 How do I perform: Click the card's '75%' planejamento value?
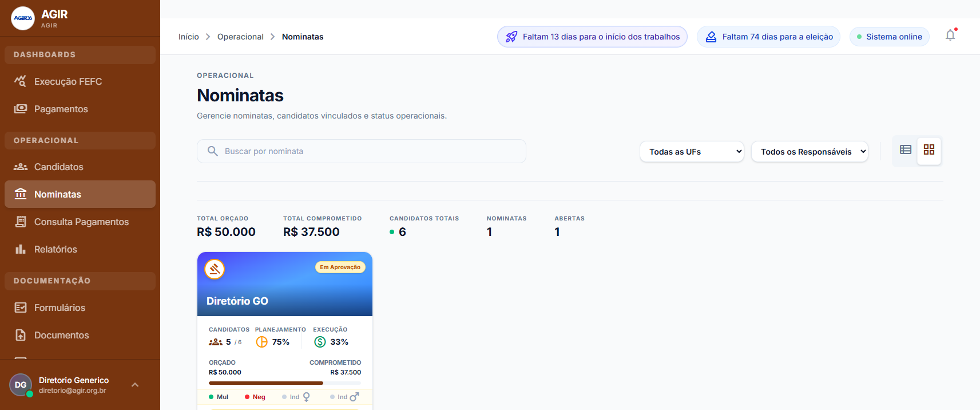coord(281,342)
